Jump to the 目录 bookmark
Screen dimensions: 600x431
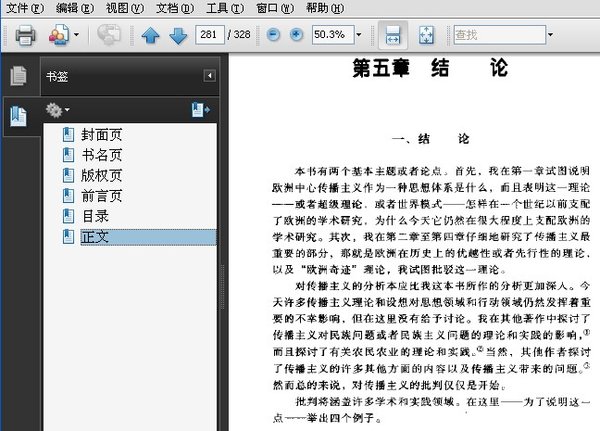click(x=95, y=216)
